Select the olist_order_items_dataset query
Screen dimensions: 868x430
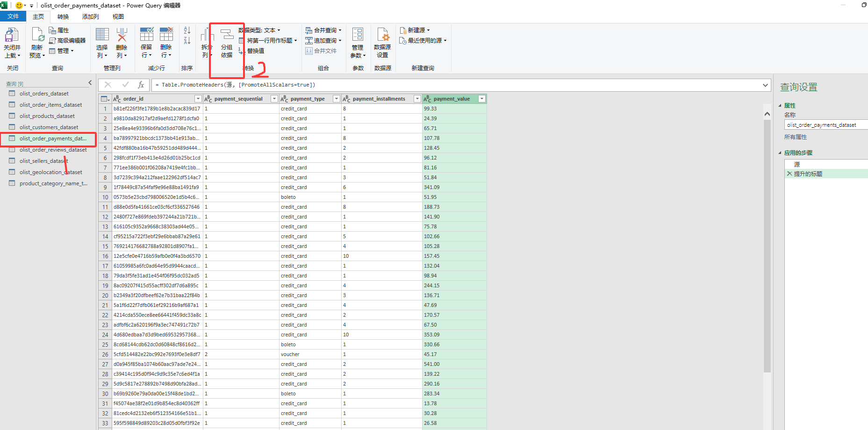click(x=50, y=105)
